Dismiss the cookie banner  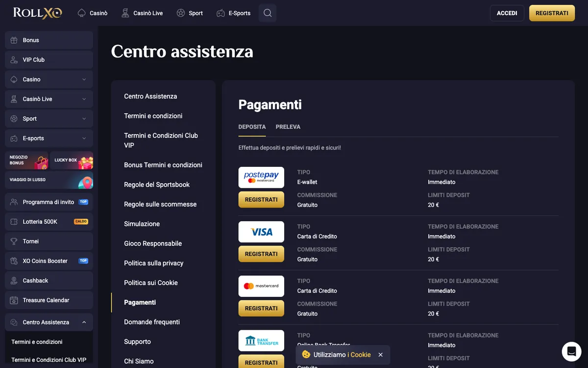(x=381, y=355)
